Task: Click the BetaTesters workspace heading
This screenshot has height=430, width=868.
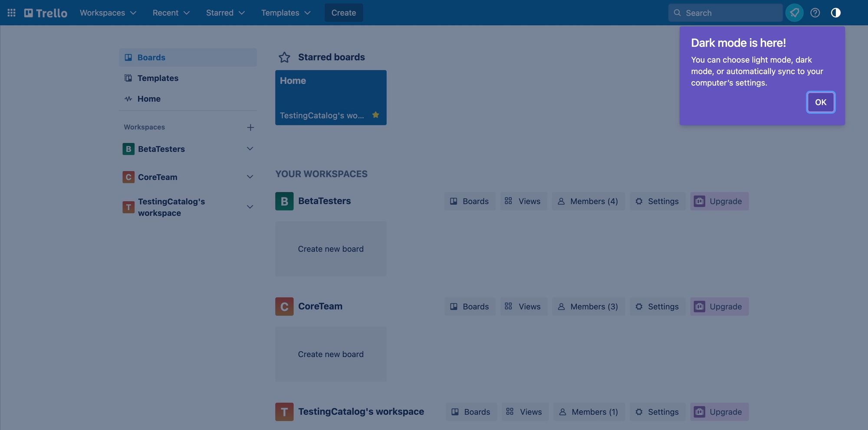Action: pos(325,201)
